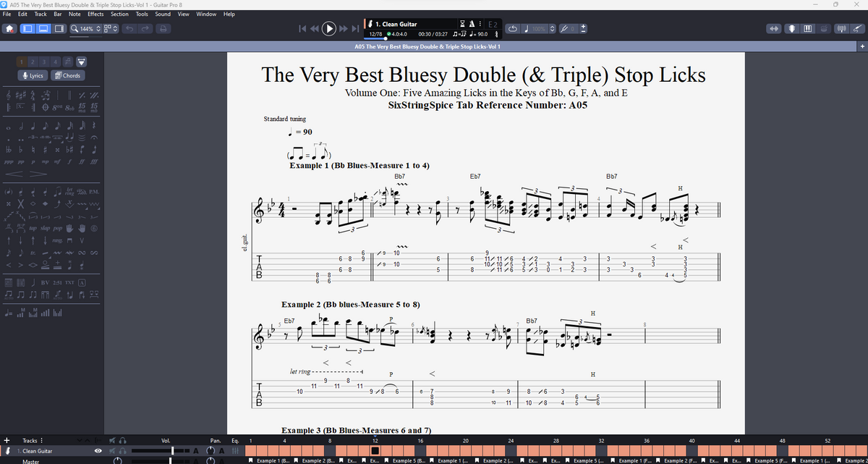
Task: Adjust the Clean Guitar volume slider
Action: pyautogui.click(x=171, y=450)
